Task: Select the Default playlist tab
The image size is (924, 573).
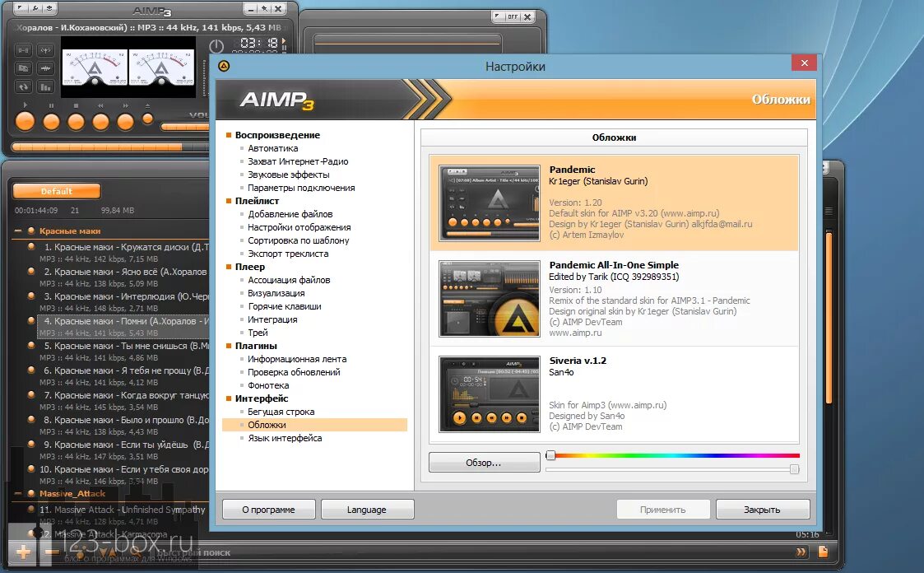Action: [x=57, y=191]
